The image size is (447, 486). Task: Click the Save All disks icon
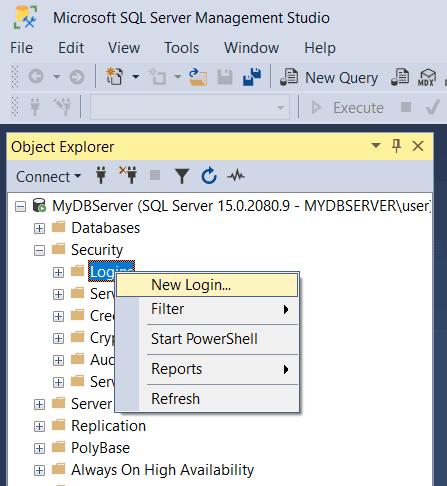tap(252, 77)
